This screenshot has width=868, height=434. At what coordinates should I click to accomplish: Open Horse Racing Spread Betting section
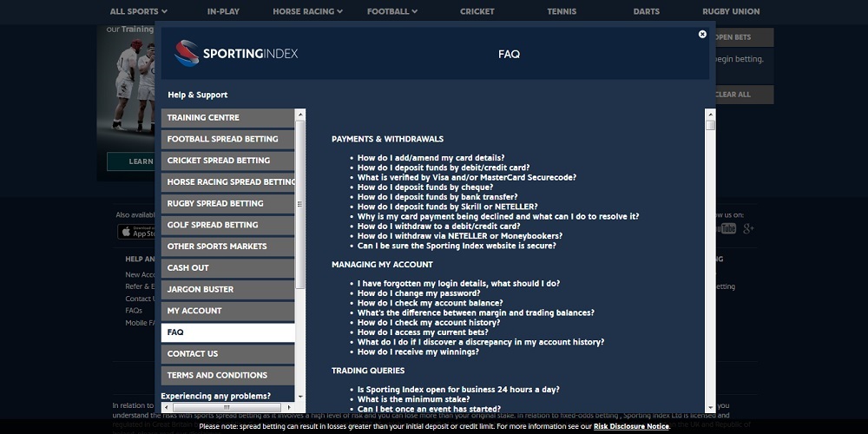point(228,181)
